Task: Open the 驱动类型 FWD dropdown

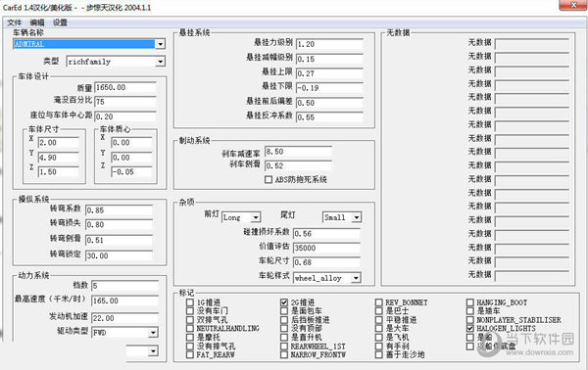Action: [153, 333]
